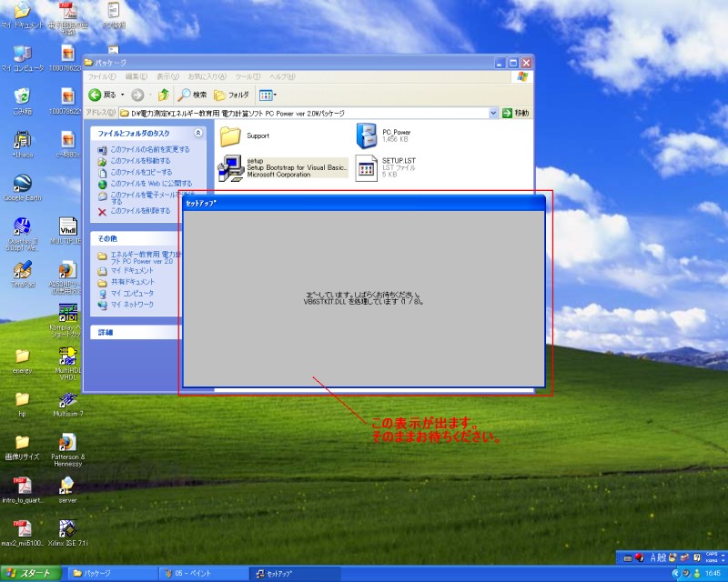Click the スタート button
The image size is (728, 582).
[x=31, y=573]
